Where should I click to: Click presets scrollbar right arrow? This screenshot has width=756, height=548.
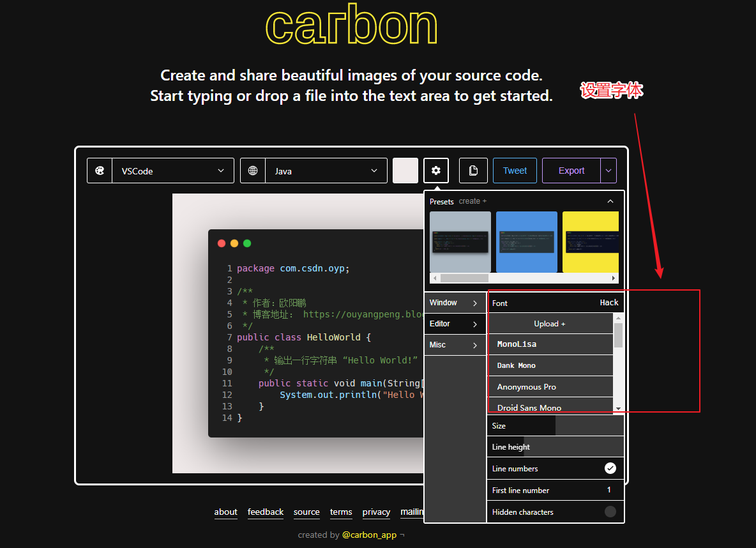click(613, 278)
